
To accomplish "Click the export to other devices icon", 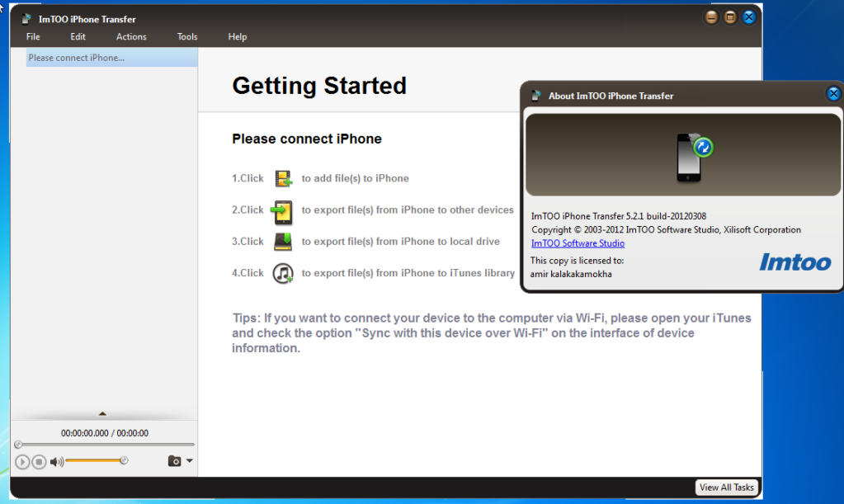I will tap(282, 211).
